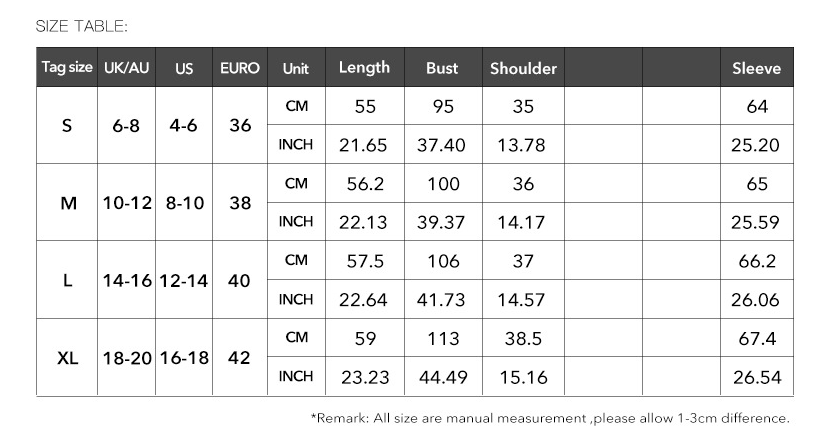This screenshot has width=833, height=437.
Task: Click the 14-16 UK/AU size cell
Action: tap(126, 280)
